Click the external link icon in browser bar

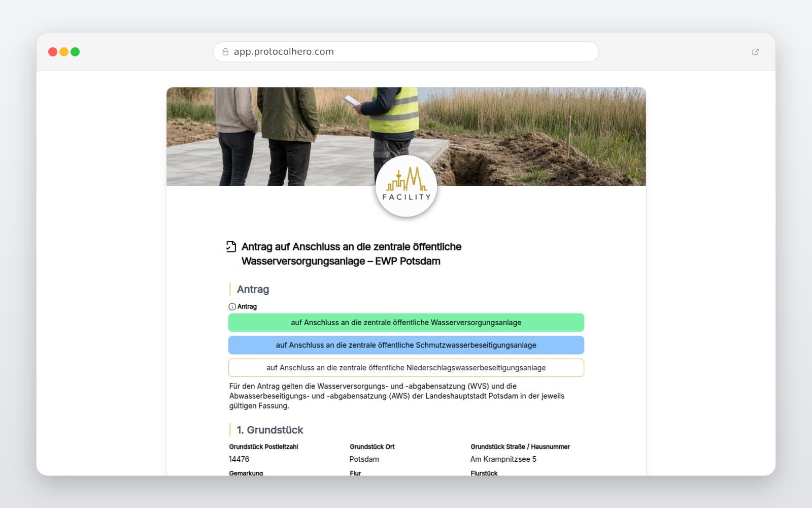pyautogui.click(x=755, y=52)
